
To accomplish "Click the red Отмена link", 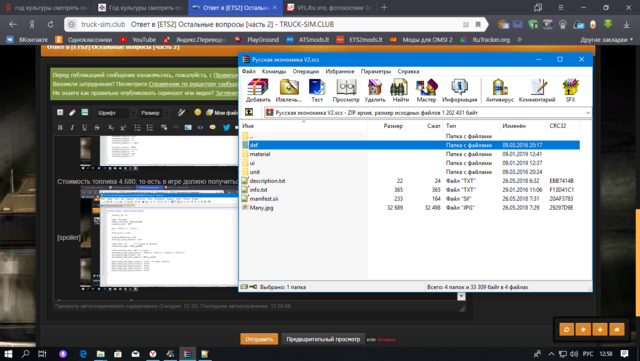I will click(386, 340).
